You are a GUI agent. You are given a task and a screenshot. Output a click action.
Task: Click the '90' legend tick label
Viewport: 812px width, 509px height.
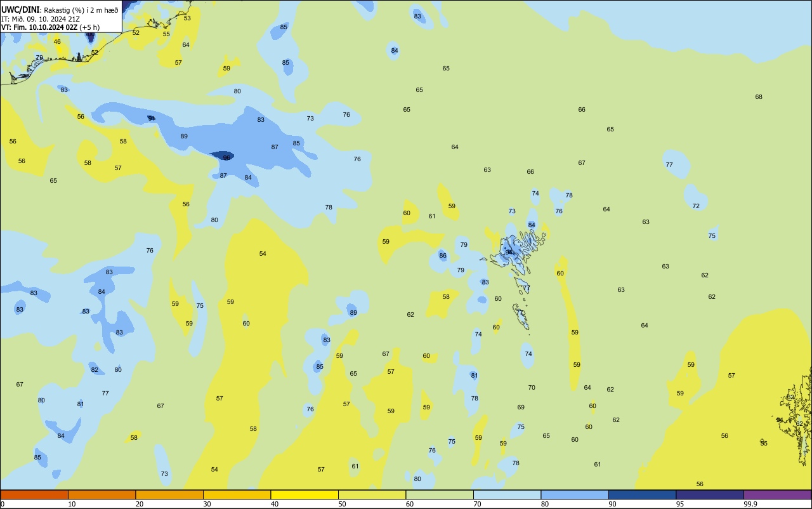click(x=613, y=504)
